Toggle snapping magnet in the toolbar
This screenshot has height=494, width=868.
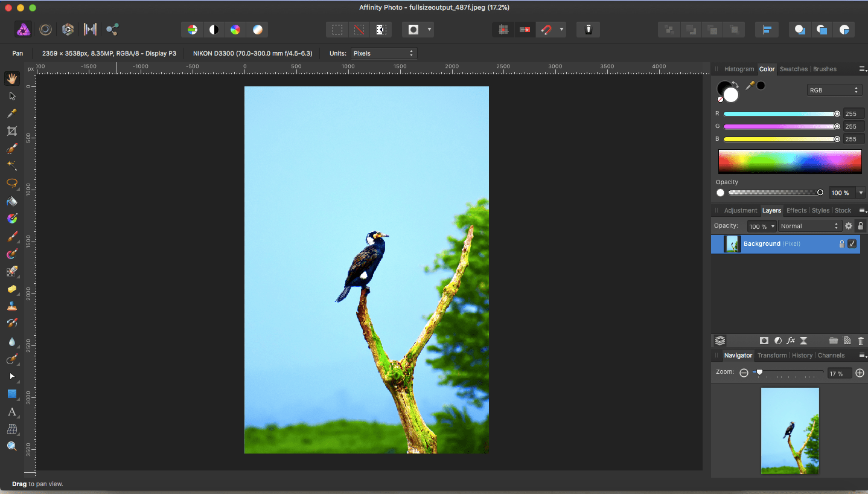pos(546,30)
